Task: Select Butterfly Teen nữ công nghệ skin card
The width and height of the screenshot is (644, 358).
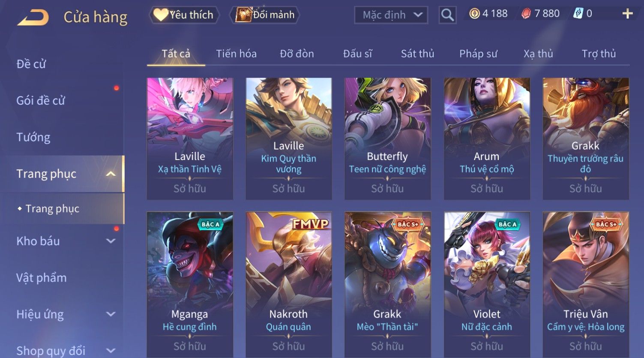Action: point(387,138)
